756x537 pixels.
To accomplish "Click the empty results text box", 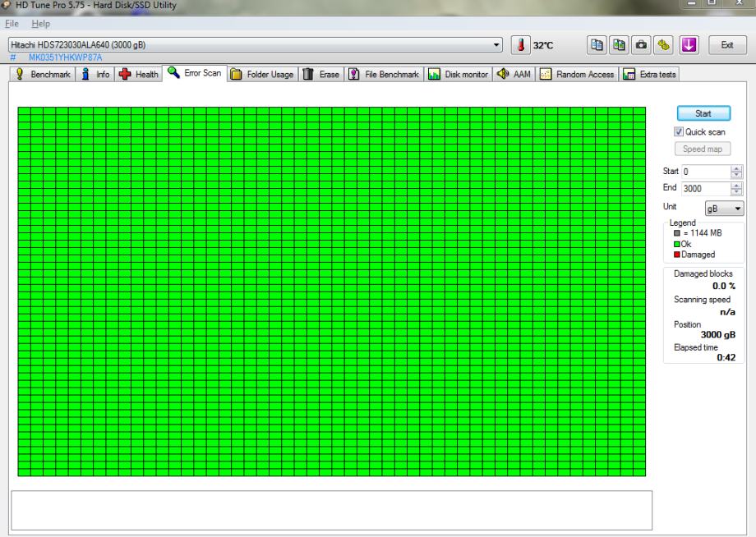I will point(332,511).
